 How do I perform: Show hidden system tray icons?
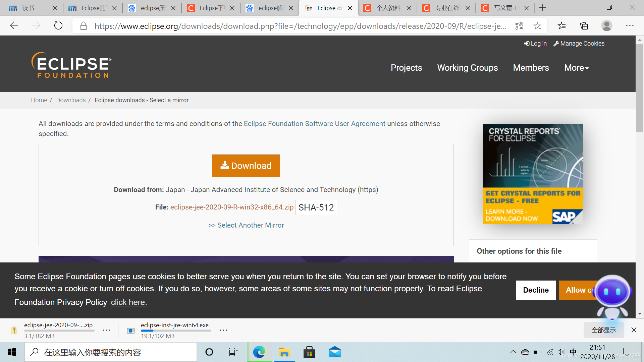[x=513, y=352]
